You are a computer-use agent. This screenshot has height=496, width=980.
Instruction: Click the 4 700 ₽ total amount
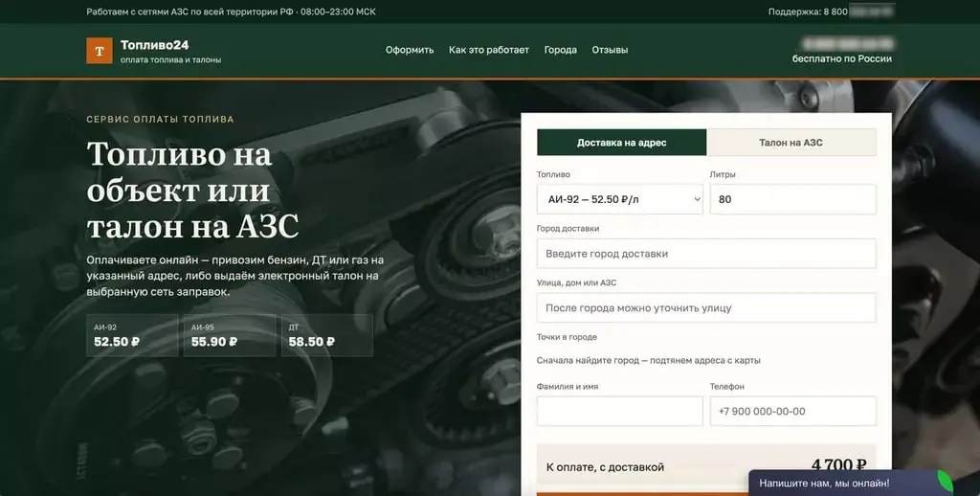[838, 465]
